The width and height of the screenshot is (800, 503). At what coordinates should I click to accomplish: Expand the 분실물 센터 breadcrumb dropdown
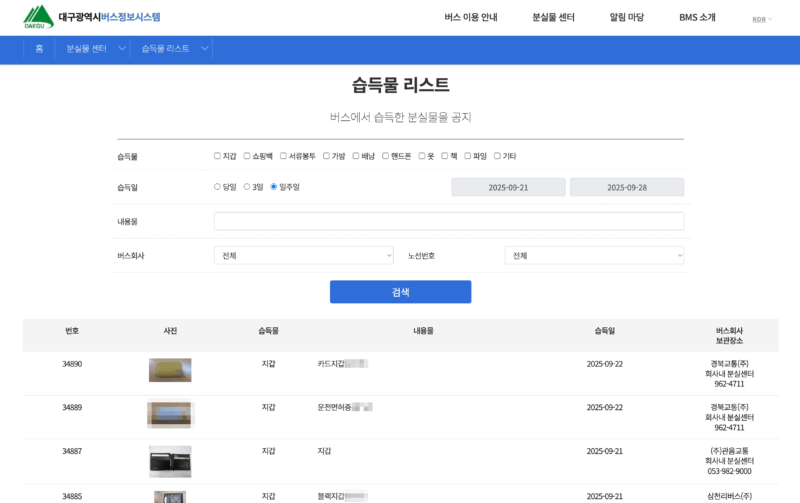tap(122, 48)
